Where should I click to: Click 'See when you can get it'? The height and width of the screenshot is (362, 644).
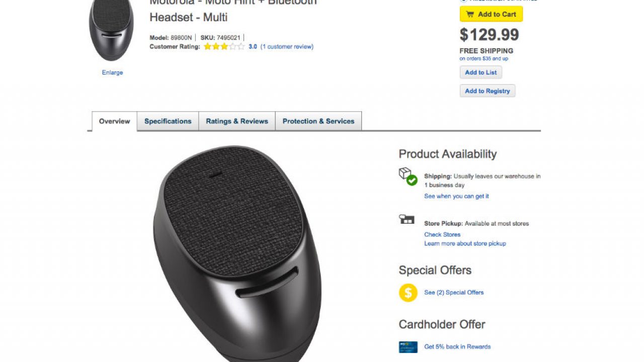[456, 196]
